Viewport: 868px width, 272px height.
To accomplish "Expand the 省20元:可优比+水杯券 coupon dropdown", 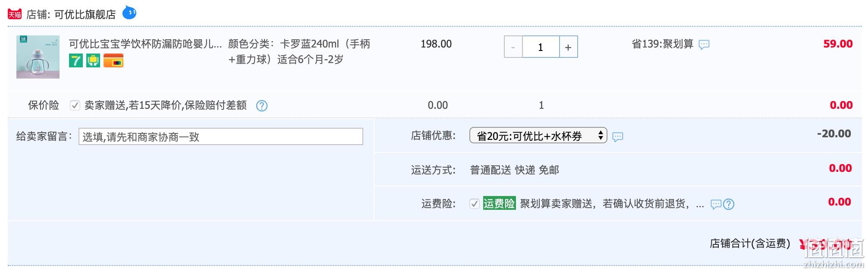I will [538, 136].
